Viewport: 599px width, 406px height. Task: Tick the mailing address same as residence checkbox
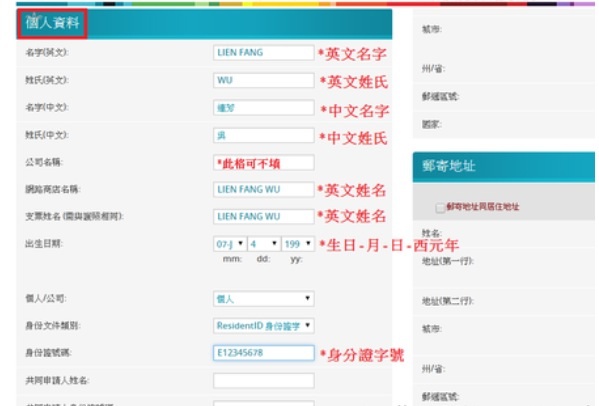(x=440, y=208)
